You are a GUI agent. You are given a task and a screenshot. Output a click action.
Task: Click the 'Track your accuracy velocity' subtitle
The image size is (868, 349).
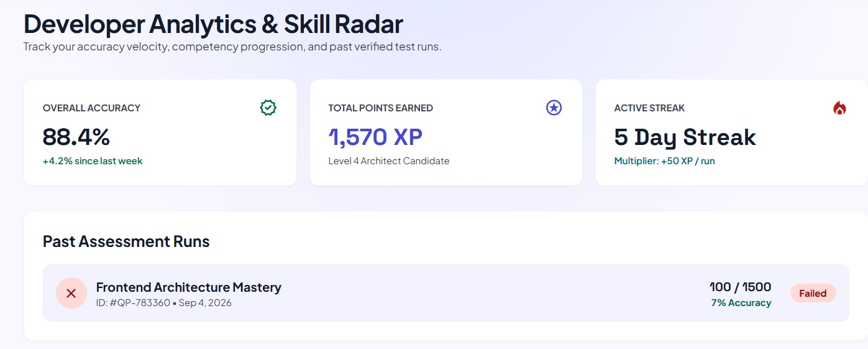232,47
